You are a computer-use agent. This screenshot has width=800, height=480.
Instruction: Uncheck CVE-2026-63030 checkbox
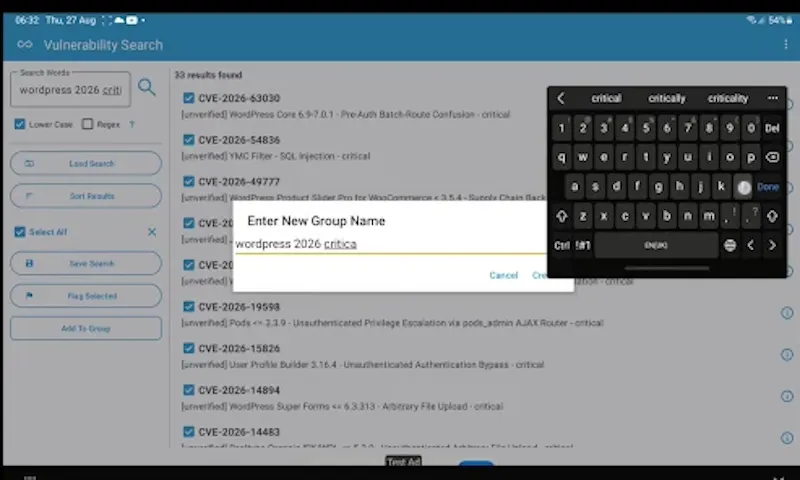tap(189, 98)
